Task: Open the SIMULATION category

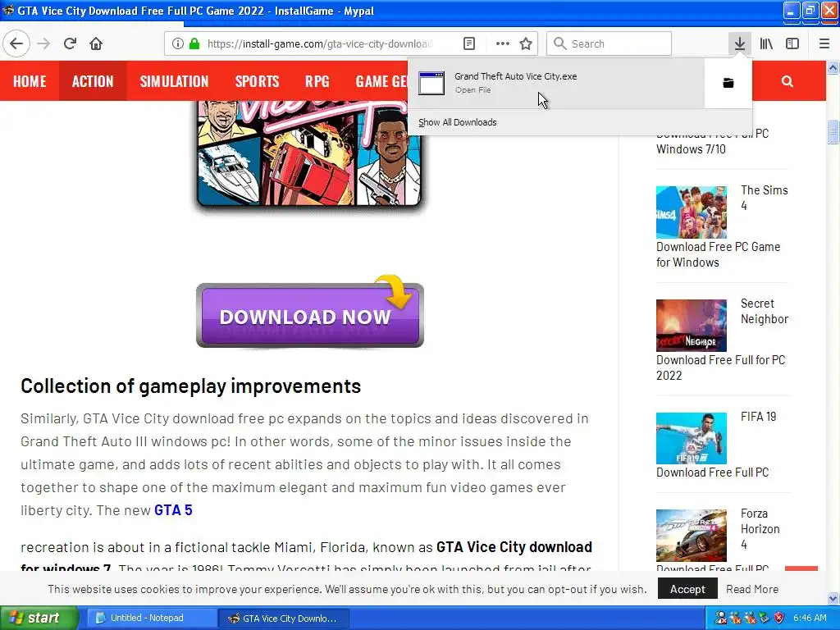Action: [174, 81]
